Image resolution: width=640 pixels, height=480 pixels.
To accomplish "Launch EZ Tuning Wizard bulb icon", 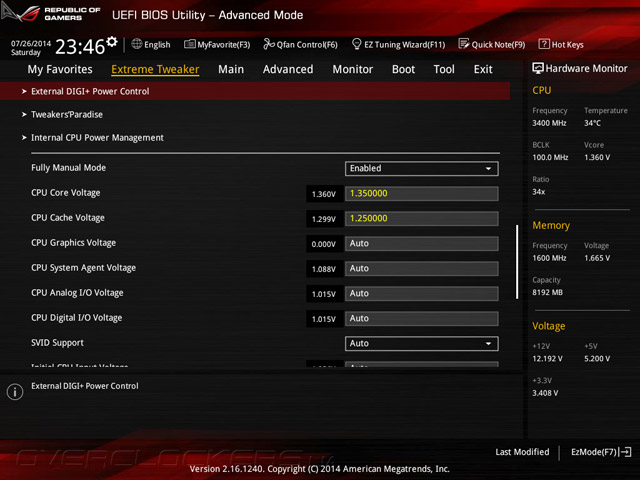I will 356,44.
